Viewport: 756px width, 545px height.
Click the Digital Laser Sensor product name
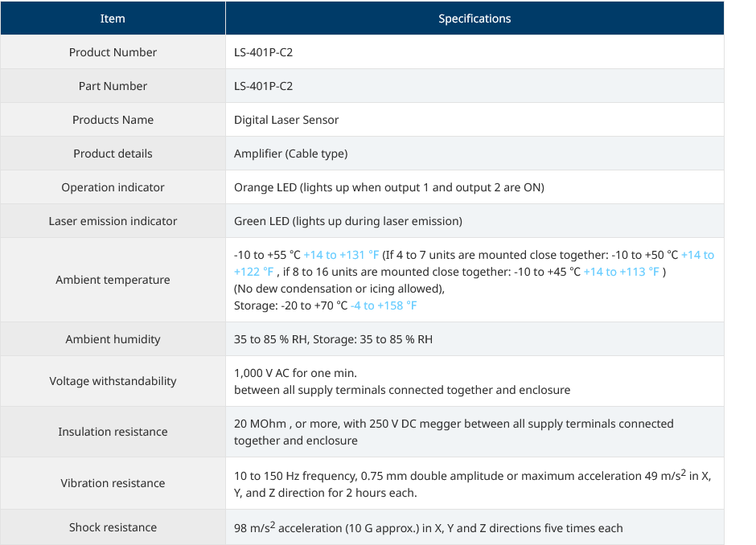point(286,120)
